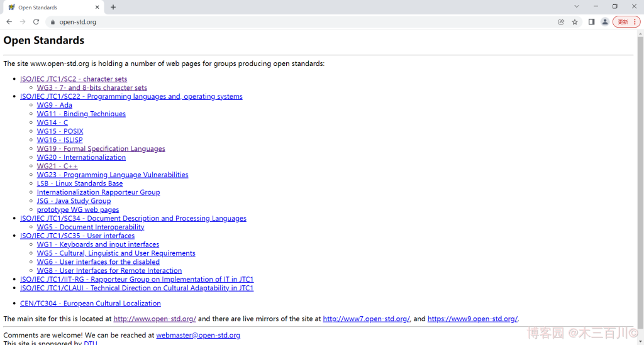Open a new tab with the plus icon

point(113,7)
